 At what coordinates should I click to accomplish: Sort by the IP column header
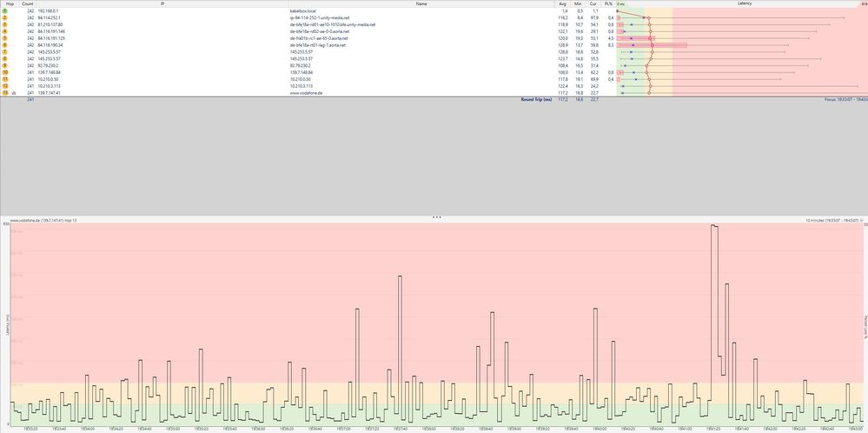(x=162, y=3)
